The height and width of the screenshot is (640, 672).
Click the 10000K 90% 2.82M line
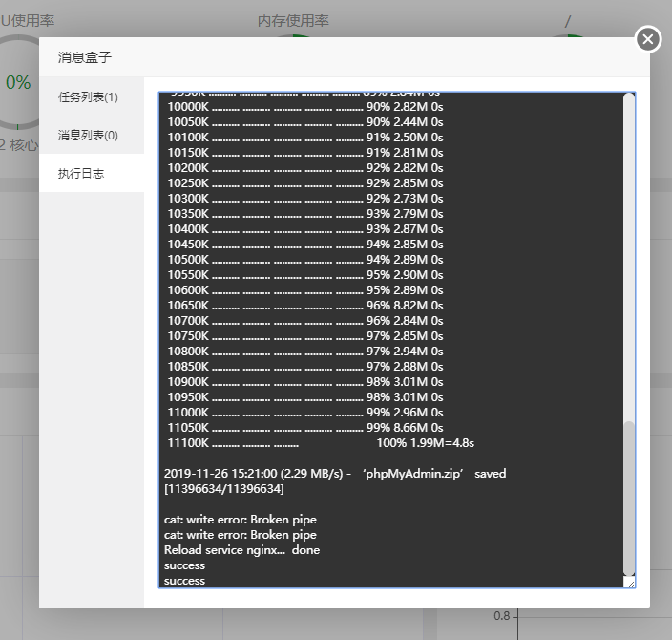pos(305,107)
